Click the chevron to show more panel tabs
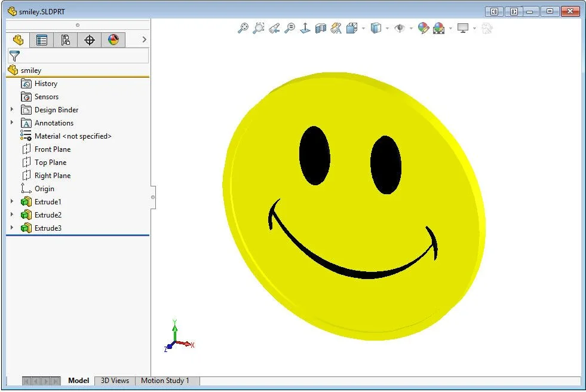 pos(143,39)
